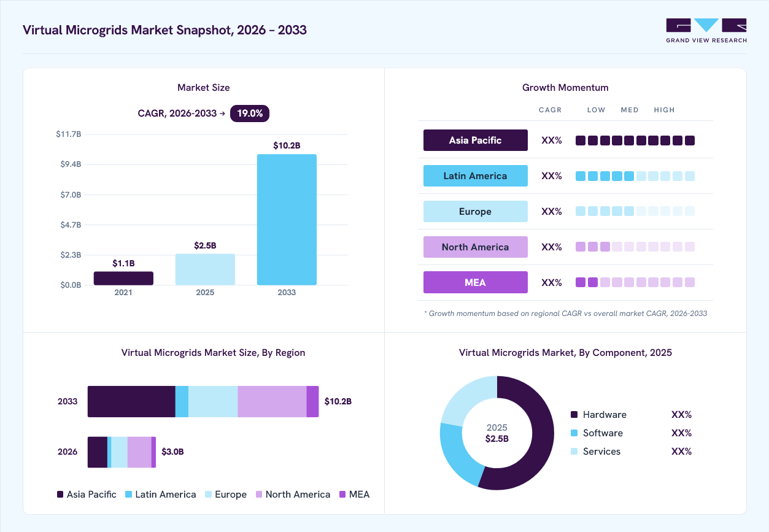The height and width of the screenshot is (532, 769).
Task: Select the Europe region label box
Action: [476, 211]
